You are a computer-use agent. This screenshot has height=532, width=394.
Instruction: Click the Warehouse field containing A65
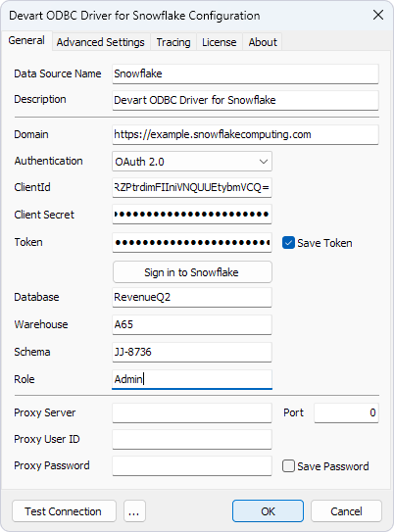coord(192,324)
